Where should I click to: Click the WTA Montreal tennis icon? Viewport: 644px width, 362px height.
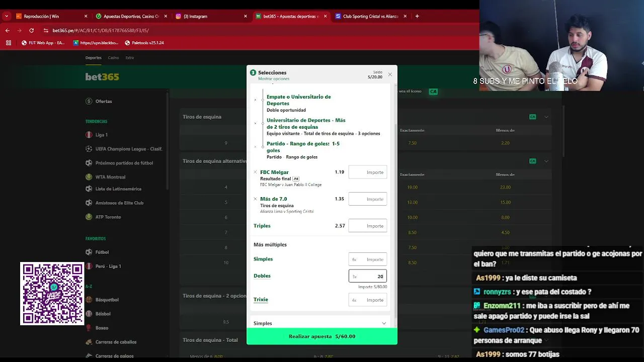point(89,177)
